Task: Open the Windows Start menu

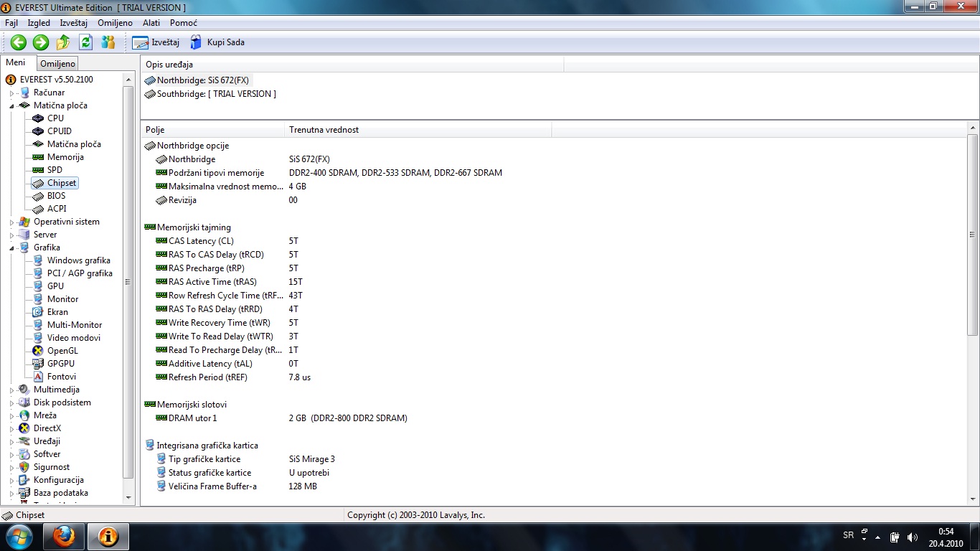Action: [19, 536]
